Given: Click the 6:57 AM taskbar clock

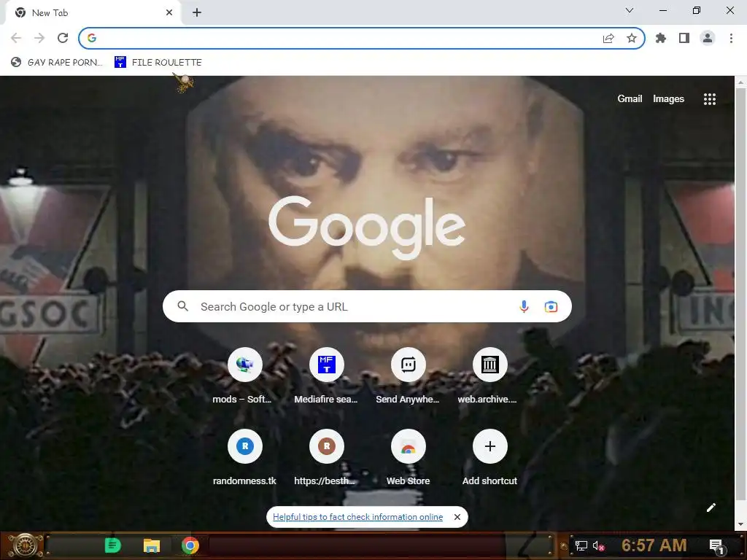Looking at the screenshot, I should point(654,545).
